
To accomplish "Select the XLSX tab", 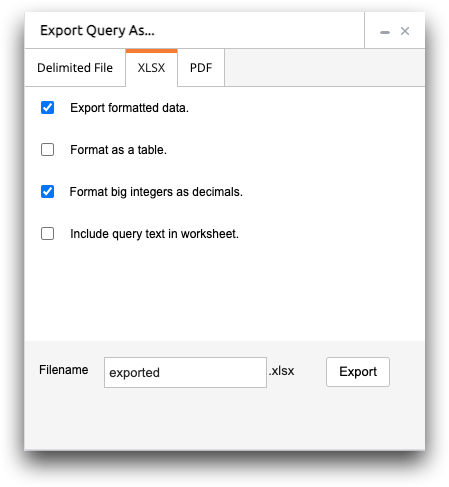I will [151, 68].
